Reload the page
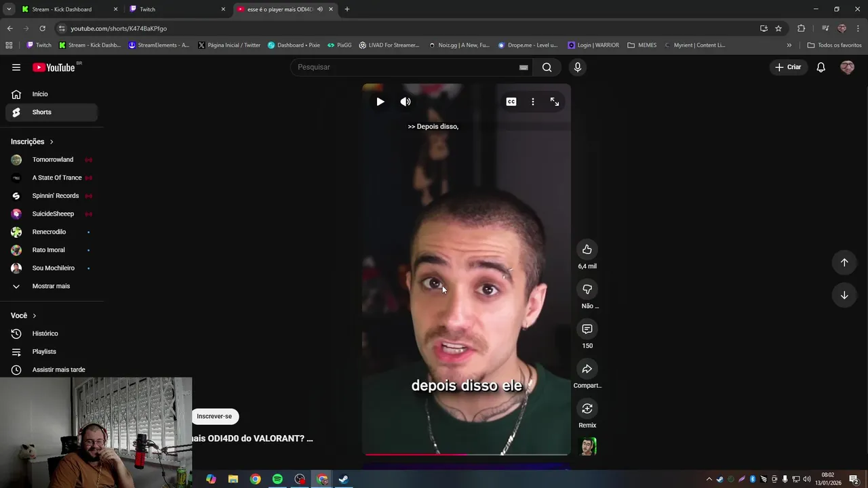Screen dimensions: 868x488 point(42,28)
